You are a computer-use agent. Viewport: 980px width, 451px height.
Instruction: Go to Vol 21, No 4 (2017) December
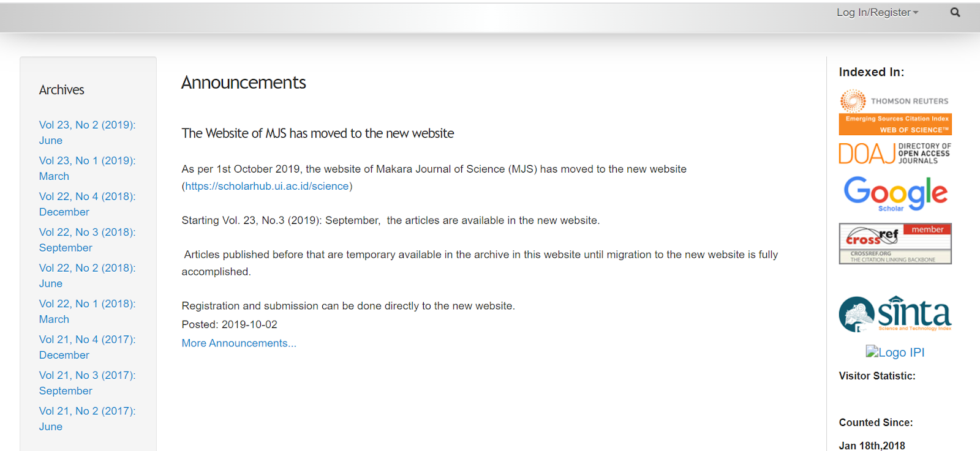click(x=88, y=348)
